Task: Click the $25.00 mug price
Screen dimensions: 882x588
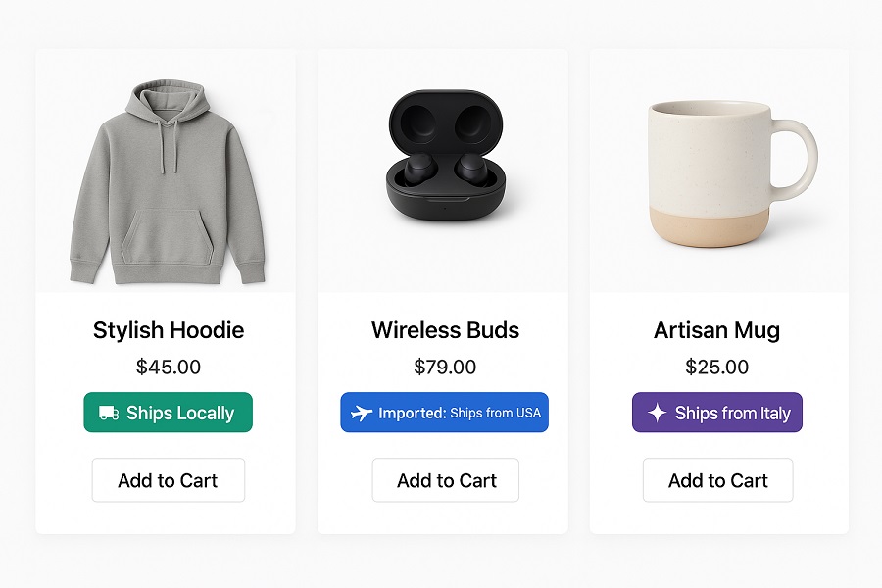Action: pyautogui.click(x=716, y=367)
